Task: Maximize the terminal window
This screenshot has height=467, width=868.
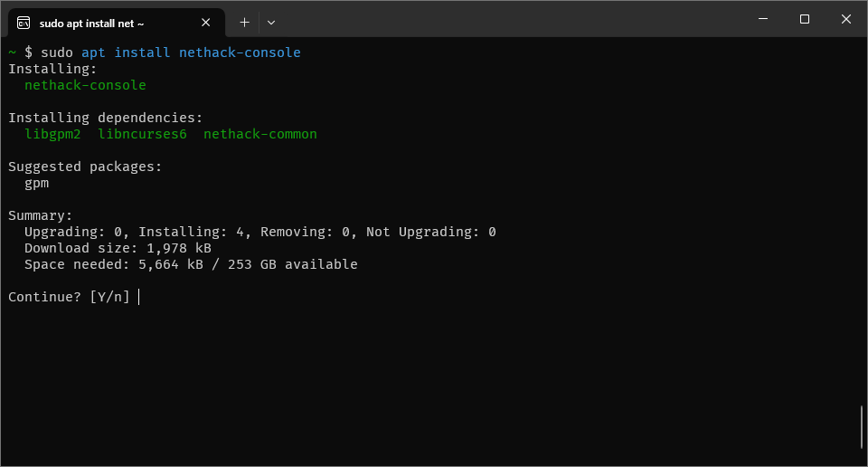Action: tap(804, 19)
